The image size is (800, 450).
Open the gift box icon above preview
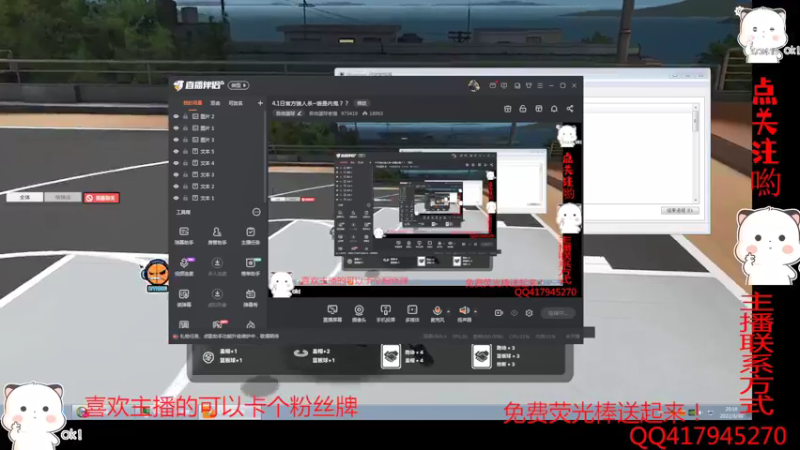(507, 109)
